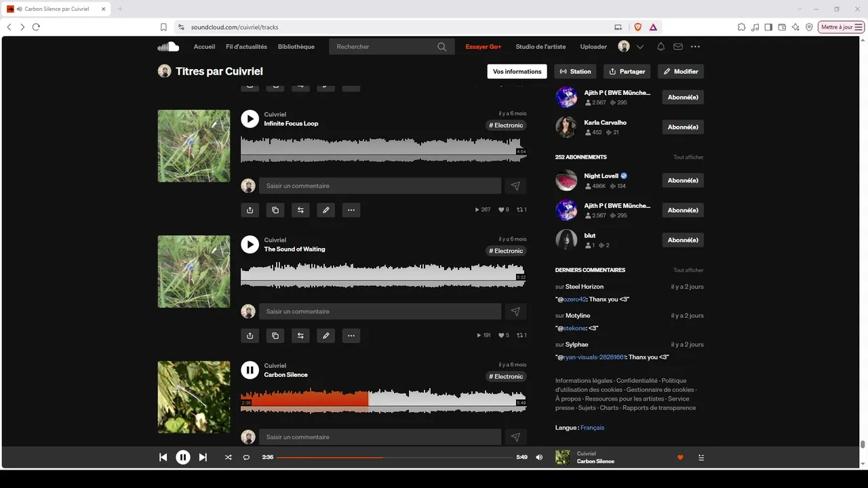Viewport: 868px width, 488px height.
Task: Change language via the Français link
Action: click(x=592, y=428)
